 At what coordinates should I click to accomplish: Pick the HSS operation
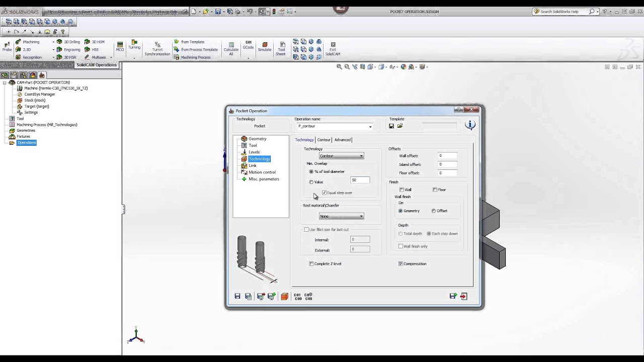[92, 50]
